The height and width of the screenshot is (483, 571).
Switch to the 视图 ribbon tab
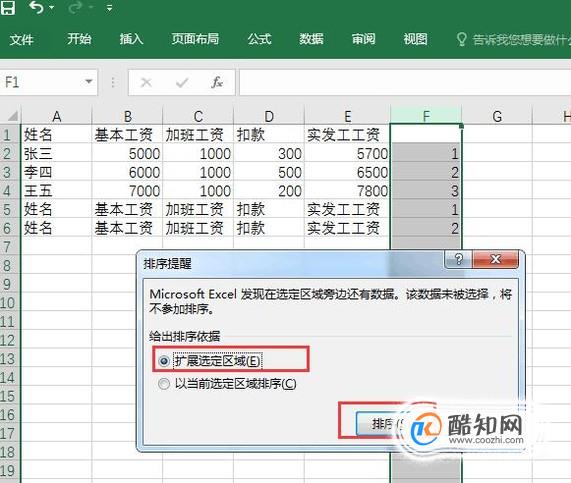[416, 39]
